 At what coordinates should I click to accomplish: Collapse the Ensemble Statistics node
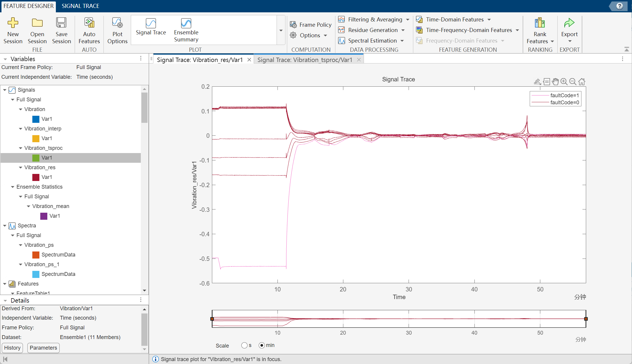(13, 187)
